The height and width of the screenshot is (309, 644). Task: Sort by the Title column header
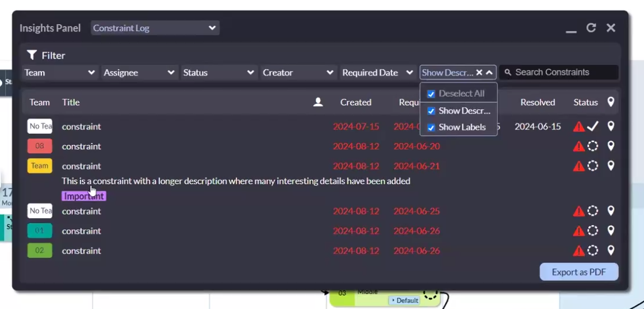71,102
